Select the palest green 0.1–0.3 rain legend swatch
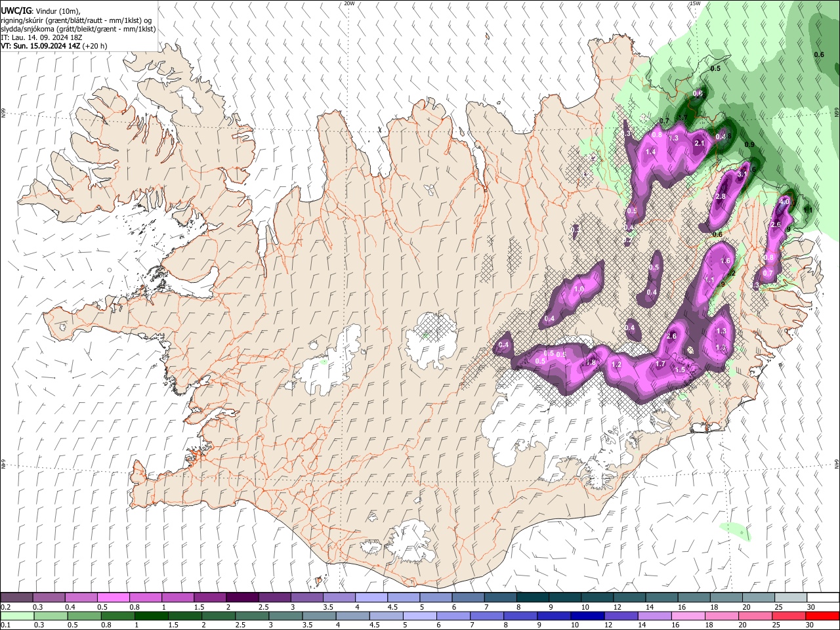 (x=18, y=616)
